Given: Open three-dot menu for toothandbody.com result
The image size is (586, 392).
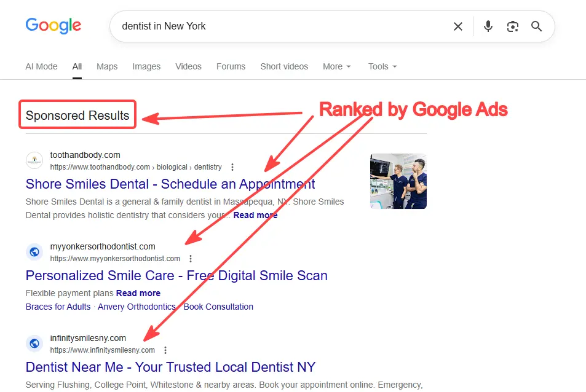Looking at the screenshot, I should 232,167.
